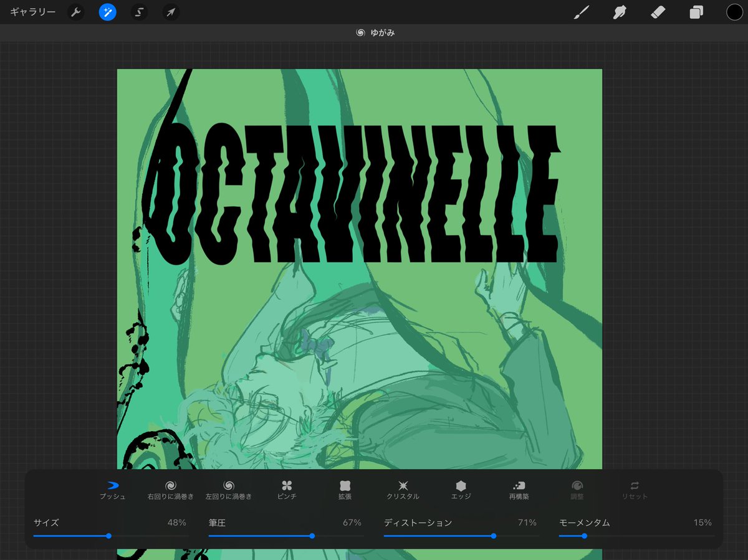Select the プッシュ liquify mode
Screen dimensions: 748x560
pyautogui.click(x=113, y=490)
